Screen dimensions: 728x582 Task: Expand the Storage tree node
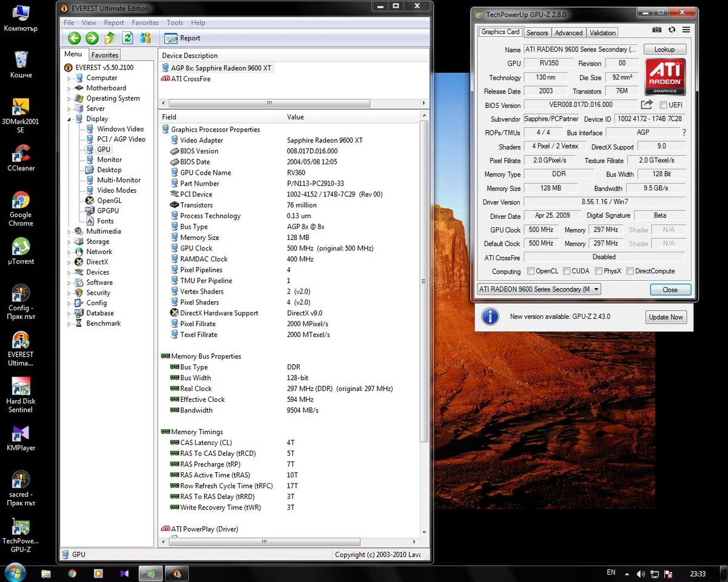pyautogui.click(x=69, y=242)
